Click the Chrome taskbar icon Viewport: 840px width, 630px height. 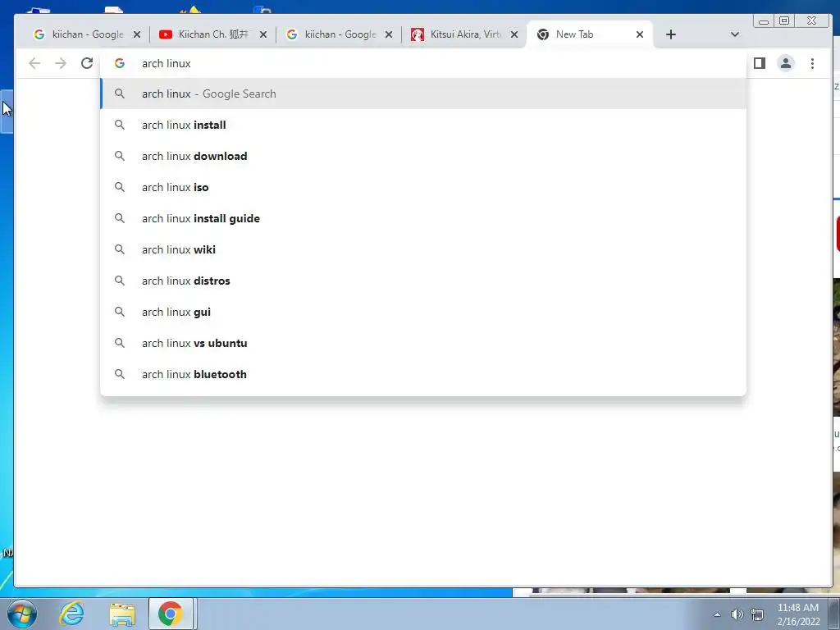click(x=171, y=614)
